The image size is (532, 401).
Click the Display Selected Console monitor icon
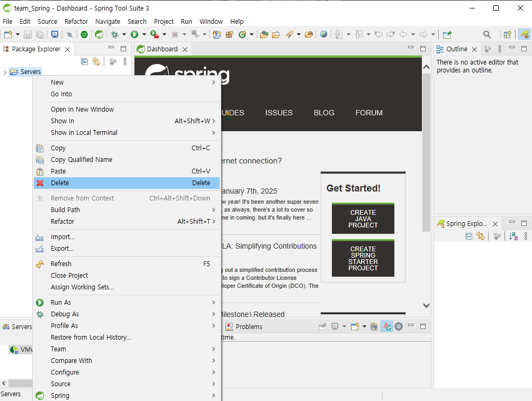335,326
